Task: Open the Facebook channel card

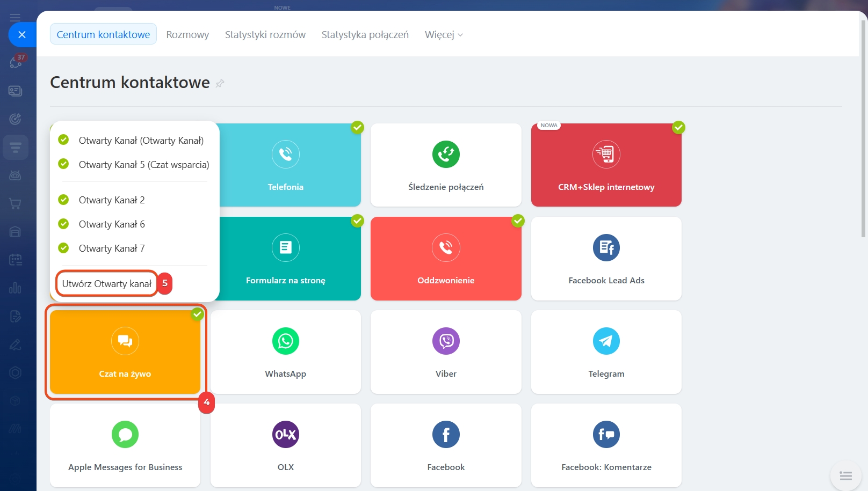Action: pos(446,445)
